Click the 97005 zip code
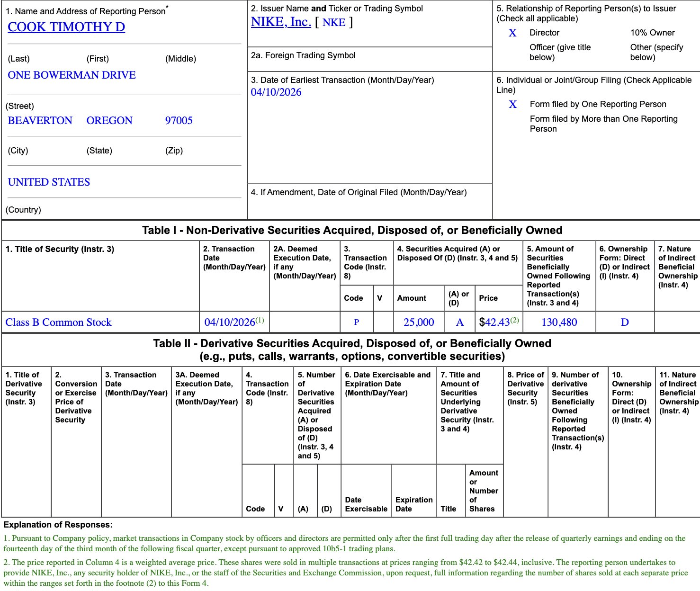This screenshot has width=700, height=591. (x=179, y=121)
